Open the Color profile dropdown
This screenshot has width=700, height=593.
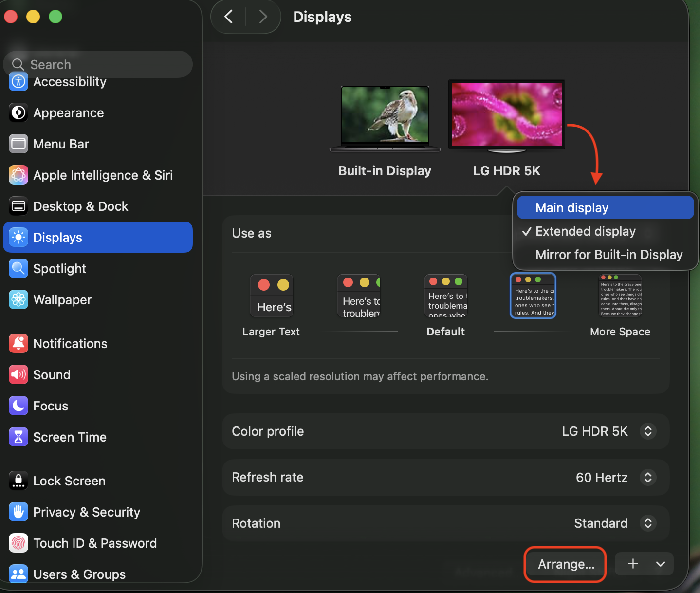(647, 431)
